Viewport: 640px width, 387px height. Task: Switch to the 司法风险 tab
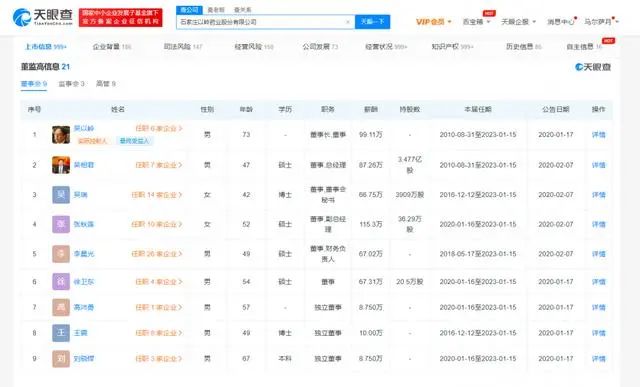(x=183, y=47)
